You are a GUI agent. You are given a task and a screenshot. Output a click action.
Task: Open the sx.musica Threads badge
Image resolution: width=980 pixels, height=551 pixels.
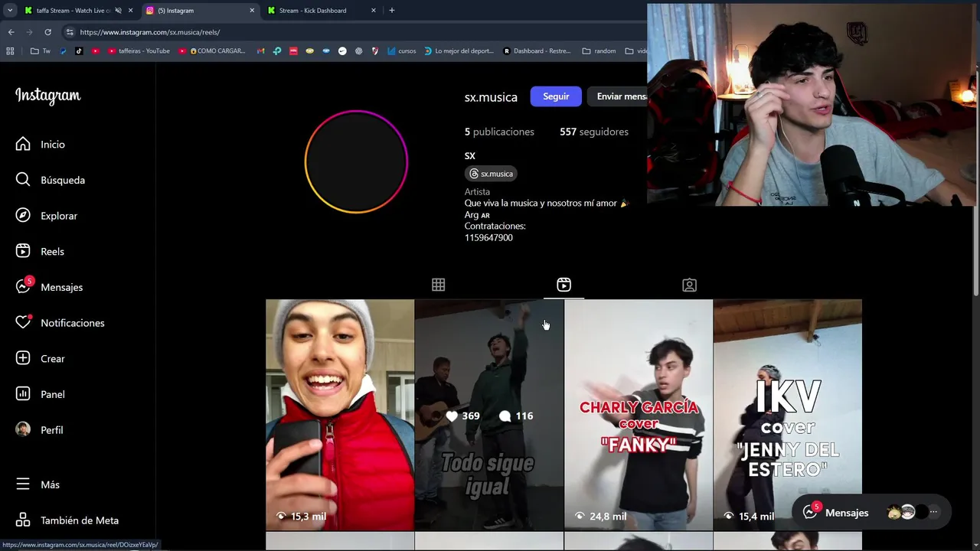(492, 174)
